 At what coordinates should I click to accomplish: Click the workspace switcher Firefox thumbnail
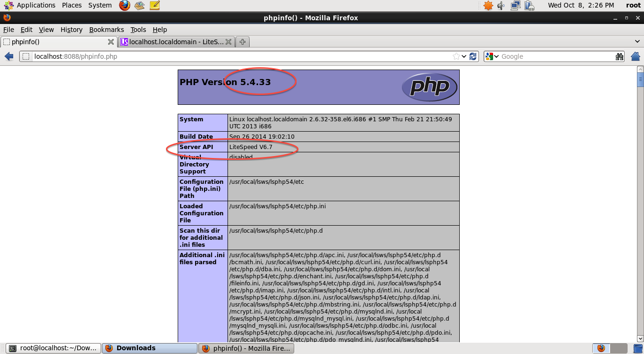click(601, 348)
